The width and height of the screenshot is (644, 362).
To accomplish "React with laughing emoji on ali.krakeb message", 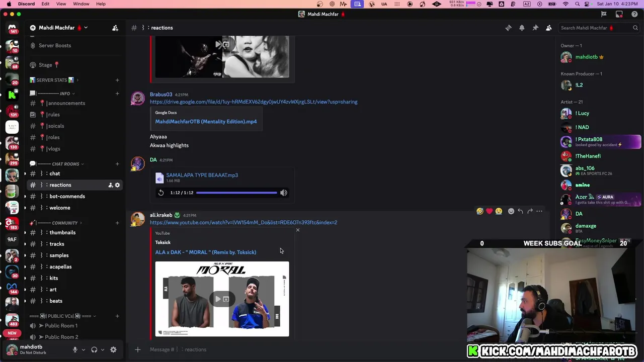I will point(480,211).
